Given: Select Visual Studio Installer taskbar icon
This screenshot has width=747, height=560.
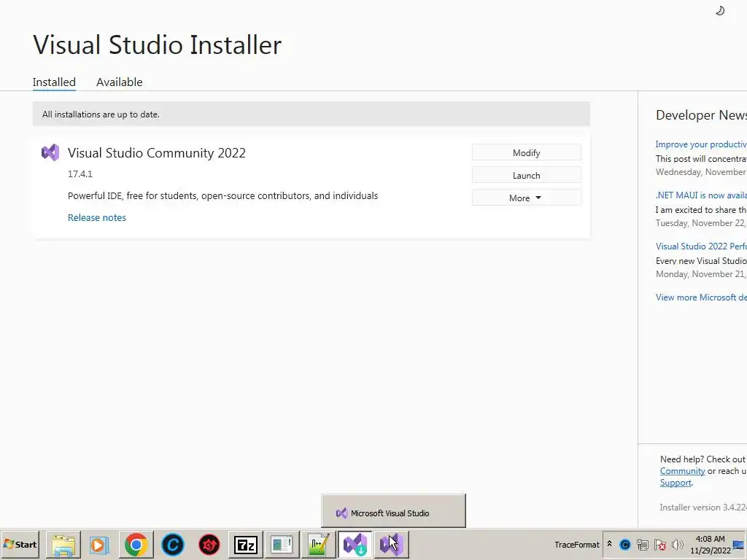Looking at the screenshot, I should [x=355, y=544].
